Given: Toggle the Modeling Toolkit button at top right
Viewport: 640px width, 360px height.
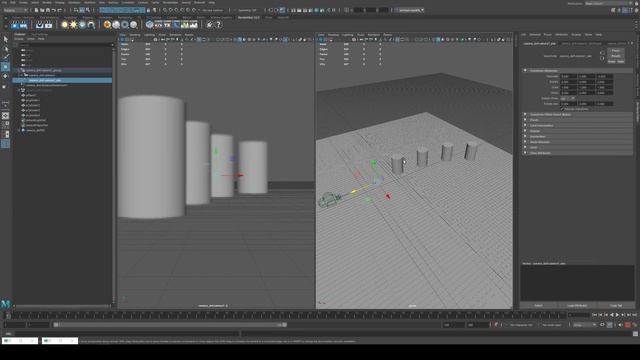Looking at the screenshot, I should click(613, 10).
